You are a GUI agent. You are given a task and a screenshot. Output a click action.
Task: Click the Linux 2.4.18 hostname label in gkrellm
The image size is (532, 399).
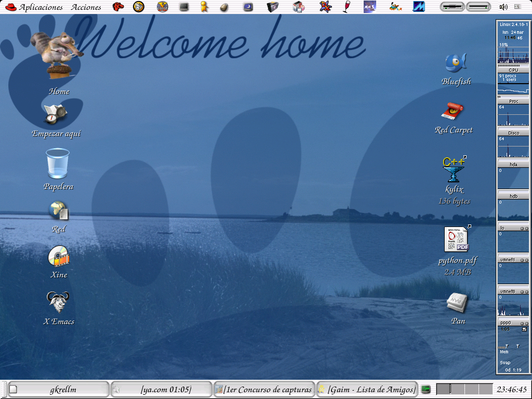[513, 24]
